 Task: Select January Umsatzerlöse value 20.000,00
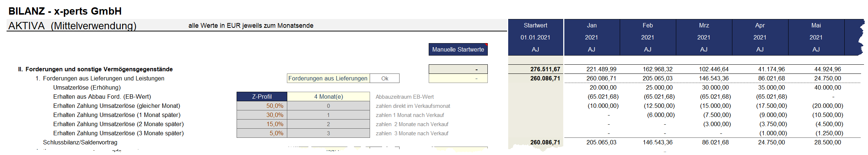603,87
